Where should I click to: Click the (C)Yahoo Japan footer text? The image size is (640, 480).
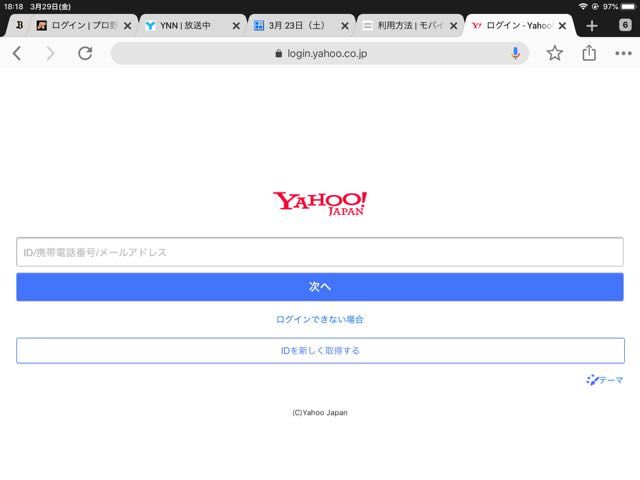(x=320, y=413)
